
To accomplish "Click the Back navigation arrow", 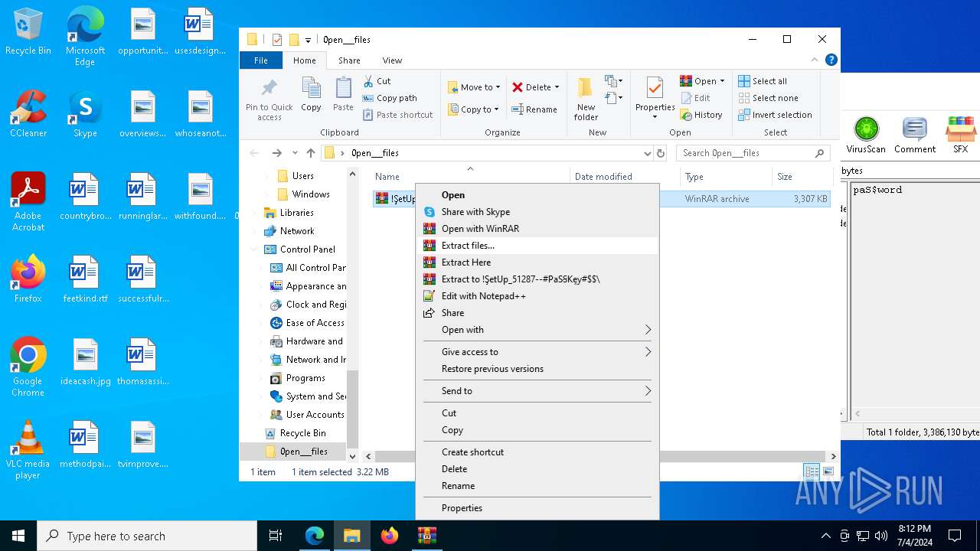I will point(255,153).
